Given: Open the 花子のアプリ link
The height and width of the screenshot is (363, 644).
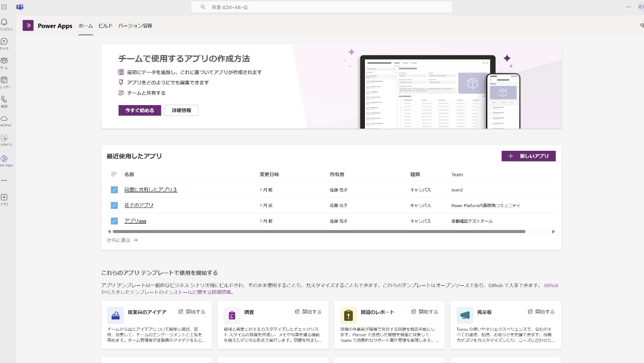Looking at the screenshot, I should 139,205.
